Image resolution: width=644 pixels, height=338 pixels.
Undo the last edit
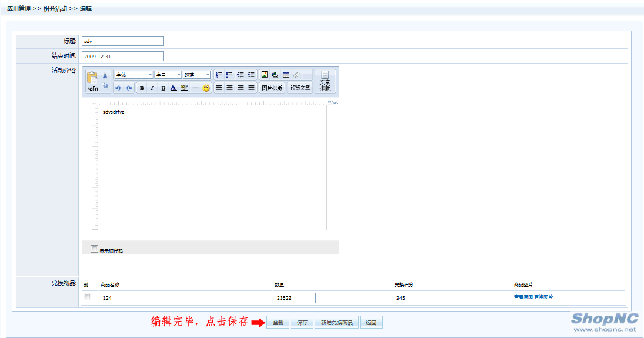click(118, 88)
